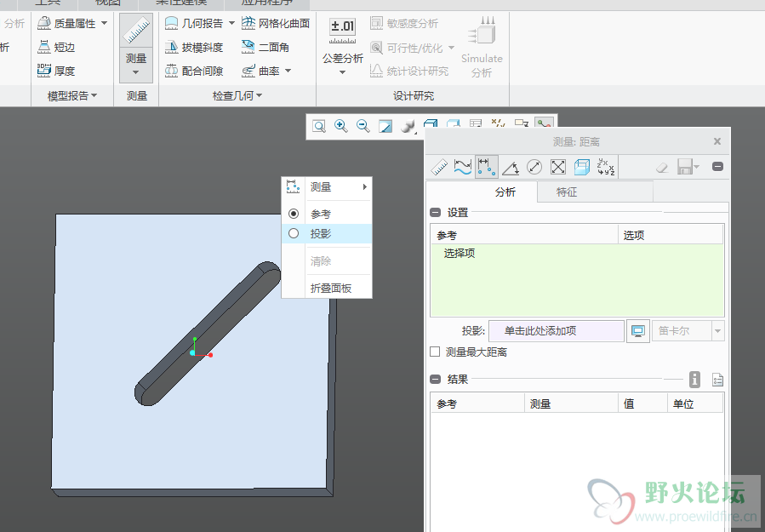The image size is (765, 532).
Task: Expand the 曲率 dropdown arrow
Action: pyautogui.click(x=288, y=71)
